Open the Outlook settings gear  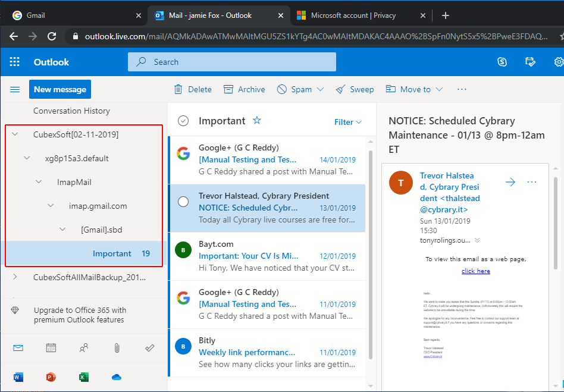pos(559,62)
